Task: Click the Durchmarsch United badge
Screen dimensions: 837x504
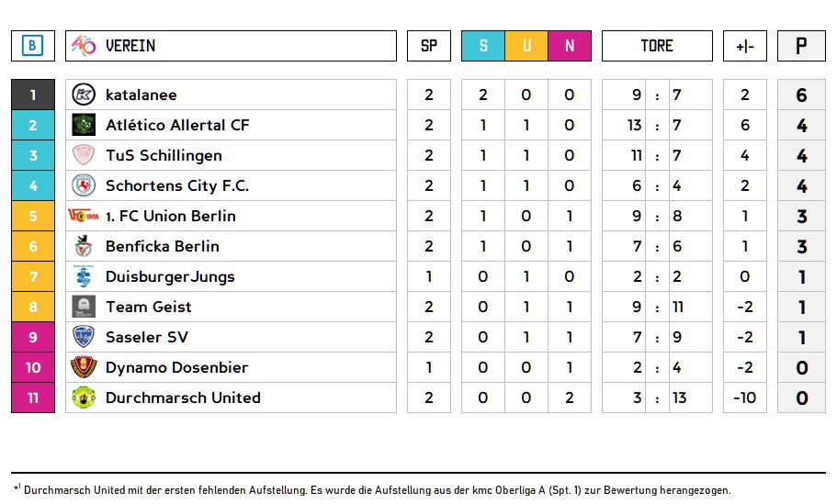Action: click(x=84, y=398)
